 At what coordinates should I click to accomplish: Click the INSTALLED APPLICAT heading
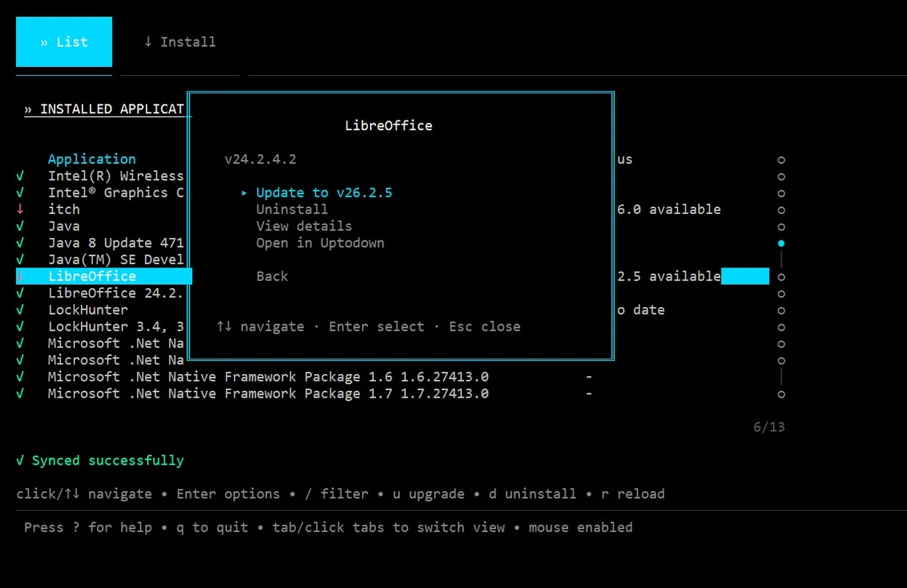point(104,110)
